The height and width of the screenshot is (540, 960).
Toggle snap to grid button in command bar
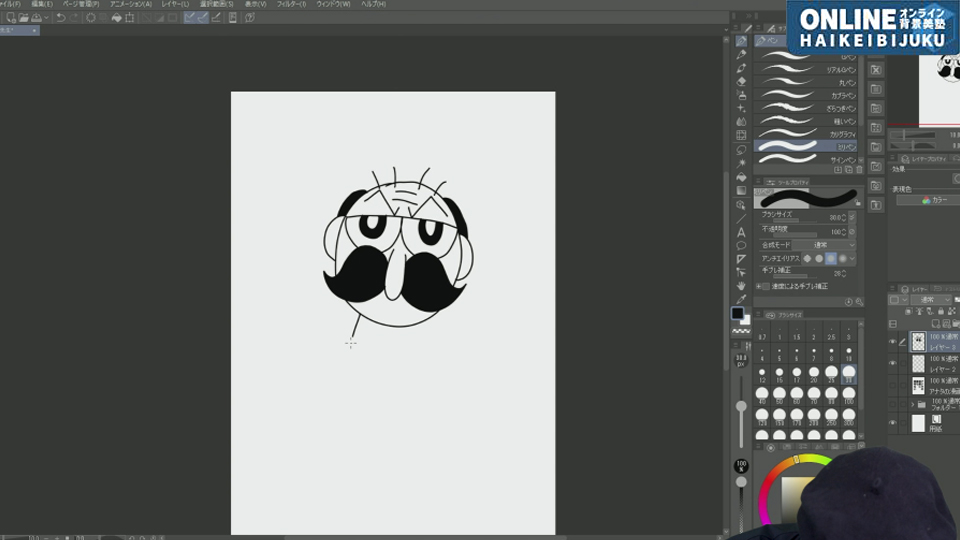tap(216, 18)
